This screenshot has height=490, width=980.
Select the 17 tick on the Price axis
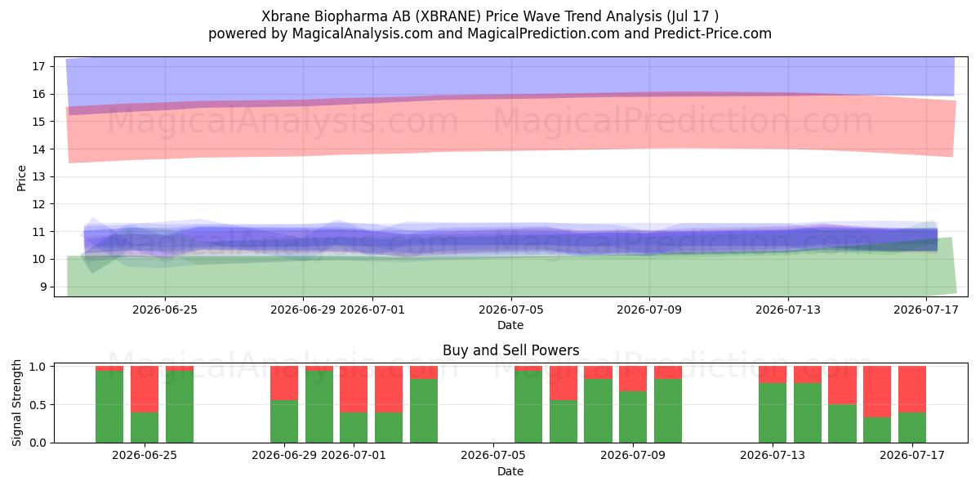point(38,66)
